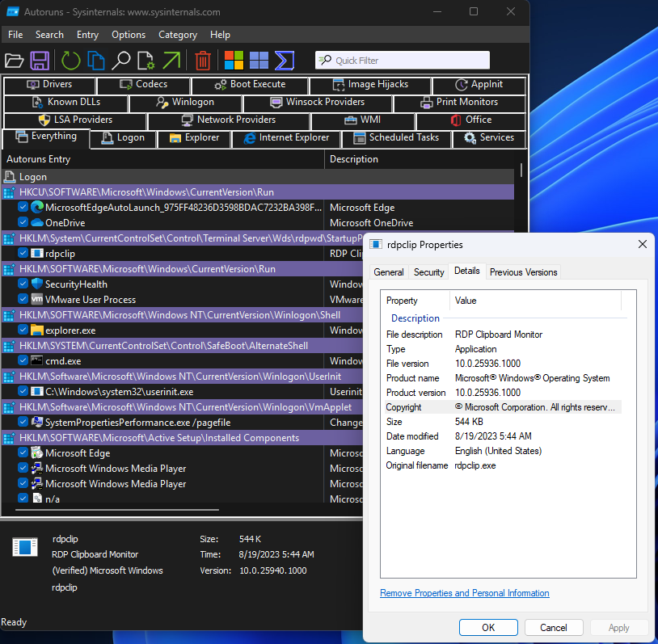
Task: Click the Save floppy disk icon
Action: [x=40, y=61]
